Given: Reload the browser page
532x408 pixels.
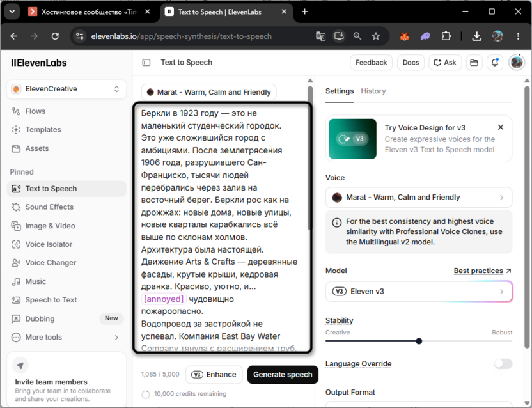Looking at the screenshot, I should [55, 36].
